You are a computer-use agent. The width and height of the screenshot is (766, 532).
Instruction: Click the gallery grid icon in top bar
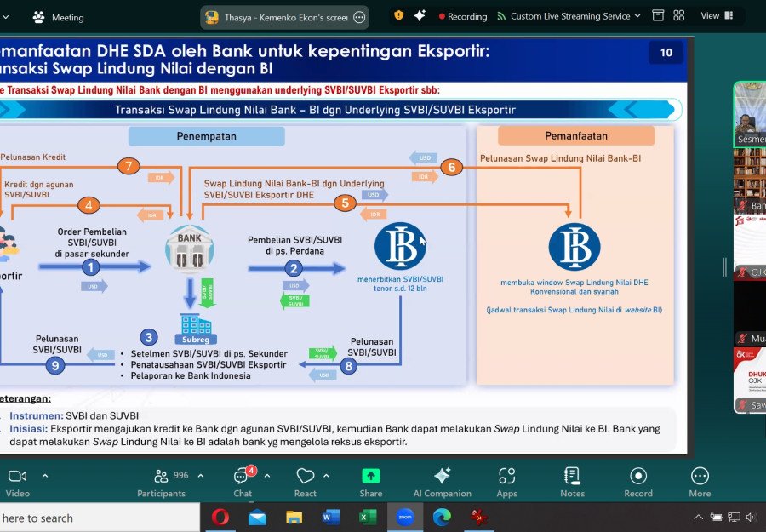tap(678, 15)
